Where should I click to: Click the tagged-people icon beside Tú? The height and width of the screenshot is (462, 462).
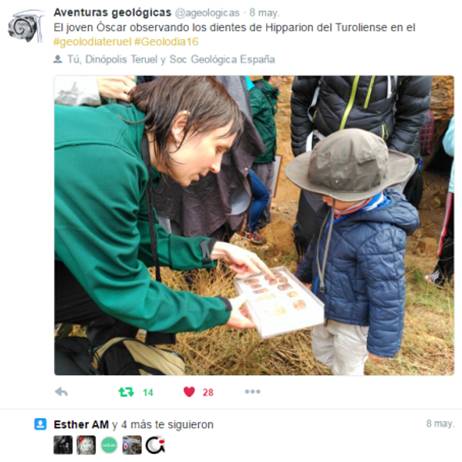coord(58,59)
